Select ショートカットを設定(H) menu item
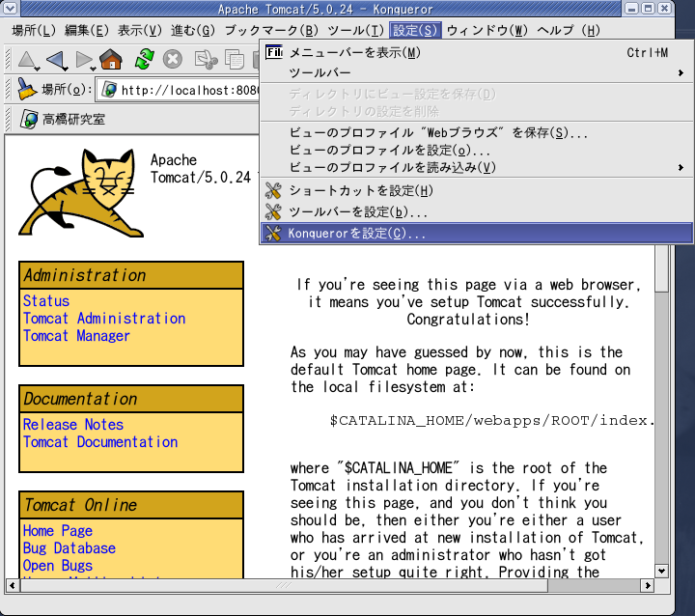This screenshot has height=616, width=695. pyautogui.click(x=476, y=191)
